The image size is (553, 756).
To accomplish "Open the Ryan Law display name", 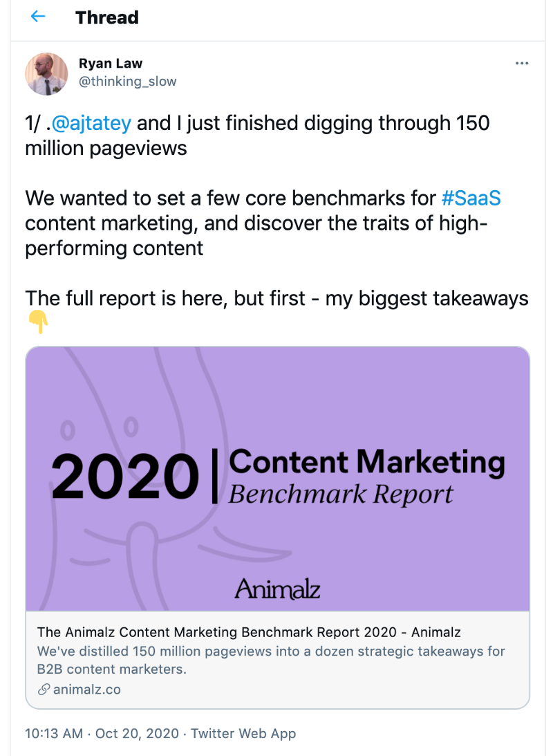I will tap(111, 63).
